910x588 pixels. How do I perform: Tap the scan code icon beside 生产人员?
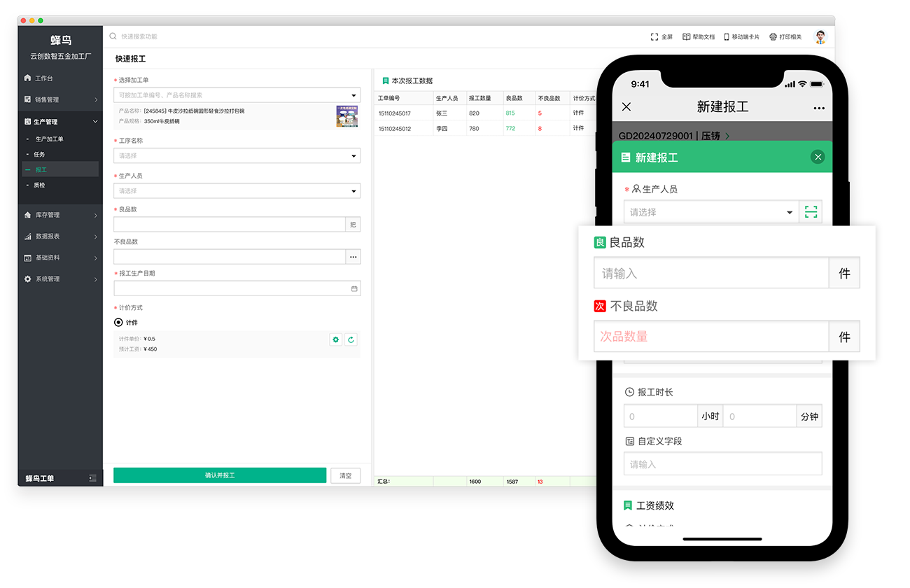tap(811, 212)
